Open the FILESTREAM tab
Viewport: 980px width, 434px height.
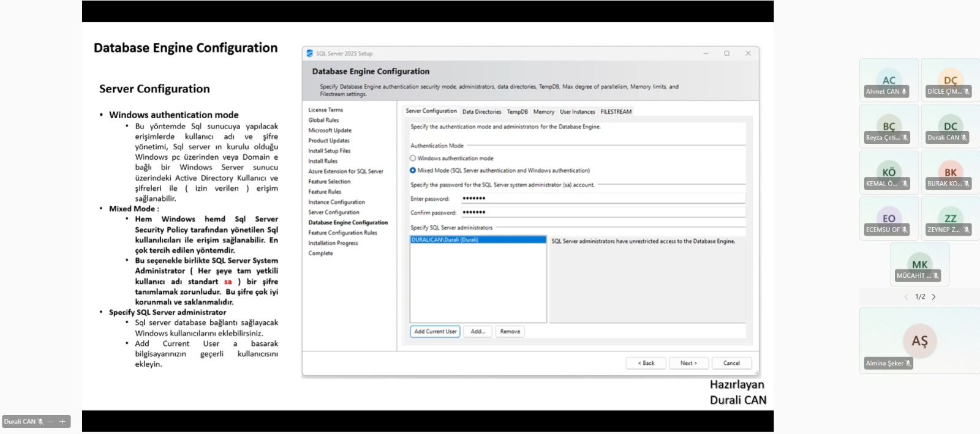(x=616, y=112)
